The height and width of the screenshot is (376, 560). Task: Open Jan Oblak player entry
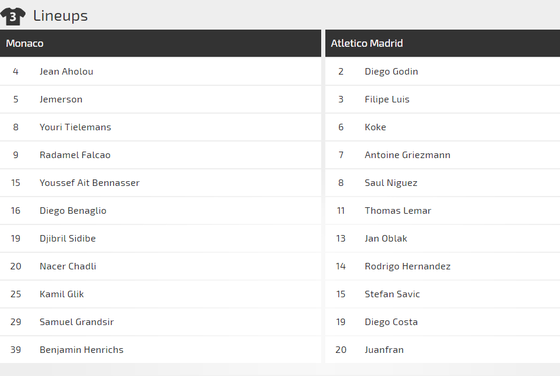[386, 239]
